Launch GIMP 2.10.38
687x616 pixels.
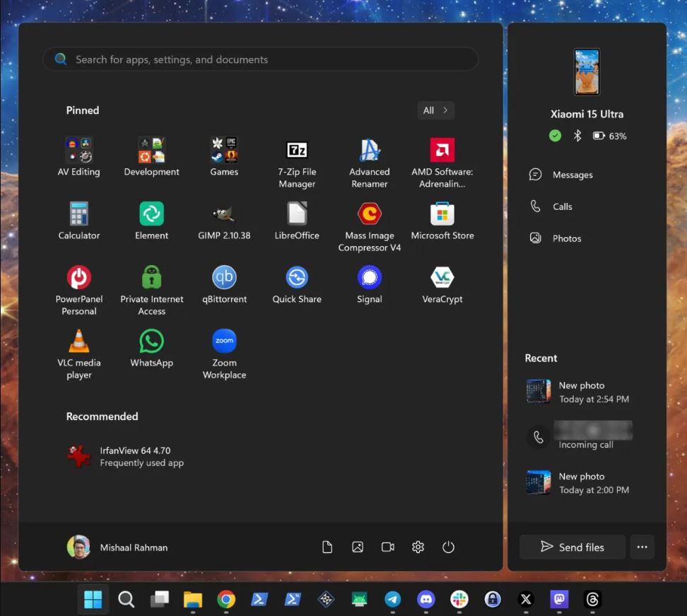pos(224,214)
